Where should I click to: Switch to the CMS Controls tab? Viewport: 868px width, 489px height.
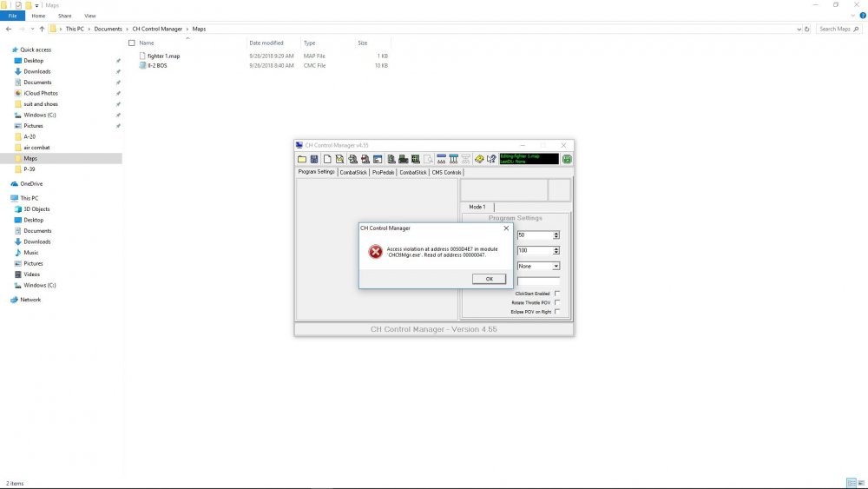pyautogui.click(x=446, y=172)
